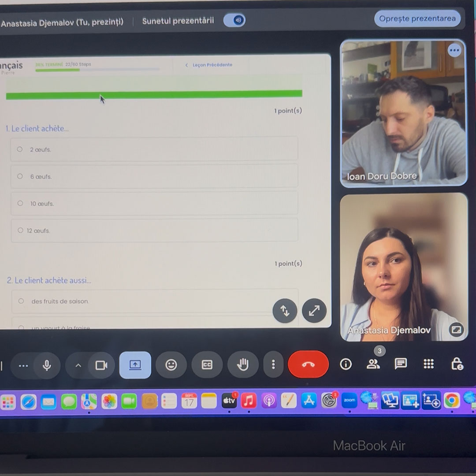476x476 pixels.
Task: Open more options three-dot menu in toolbar
Action: 273,364
